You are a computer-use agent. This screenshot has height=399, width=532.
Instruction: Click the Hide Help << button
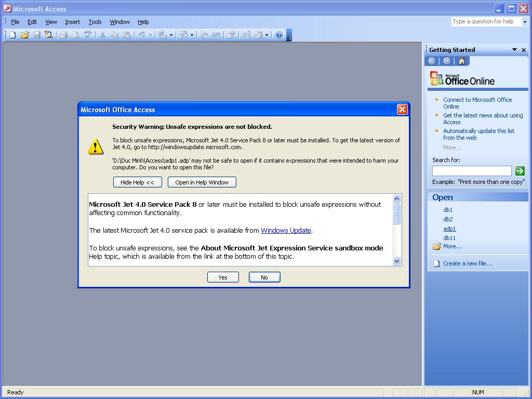(x=137, y=182)
